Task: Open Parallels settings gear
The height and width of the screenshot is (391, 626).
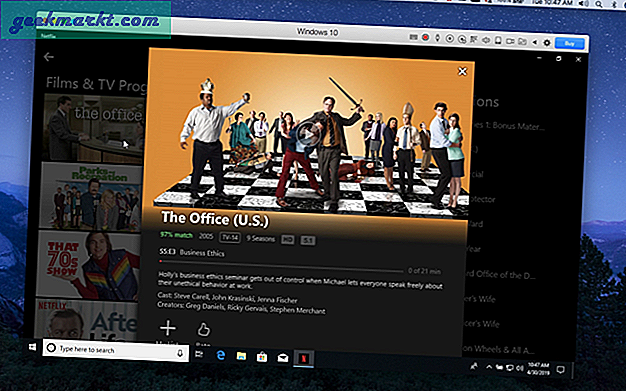Action: [x=547, y=43]
